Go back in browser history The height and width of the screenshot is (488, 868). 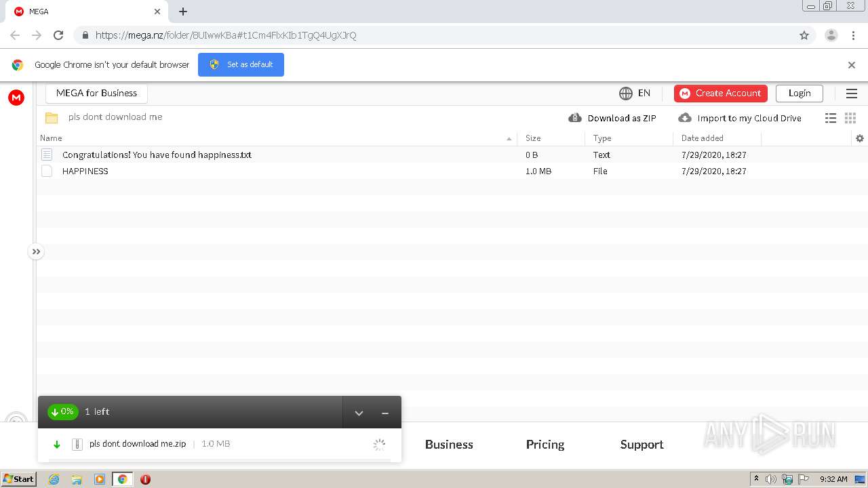coord(15,35)
